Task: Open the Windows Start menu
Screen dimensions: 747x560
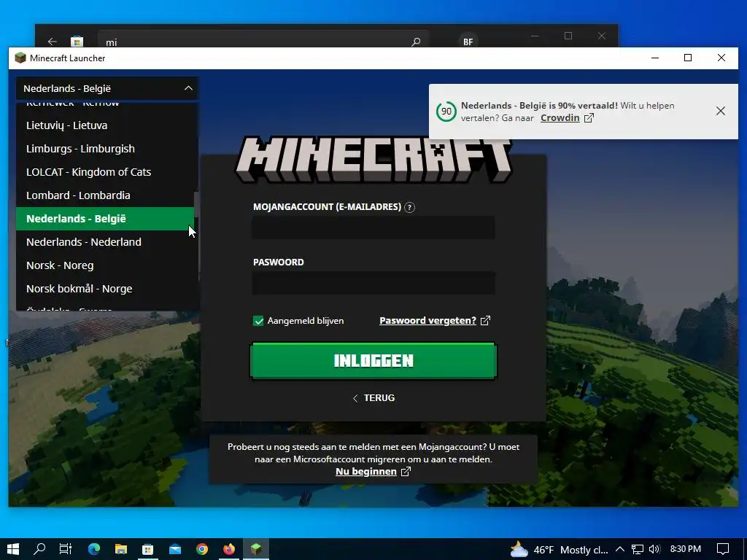Action: pyautogui.click(x=13, y=549)
